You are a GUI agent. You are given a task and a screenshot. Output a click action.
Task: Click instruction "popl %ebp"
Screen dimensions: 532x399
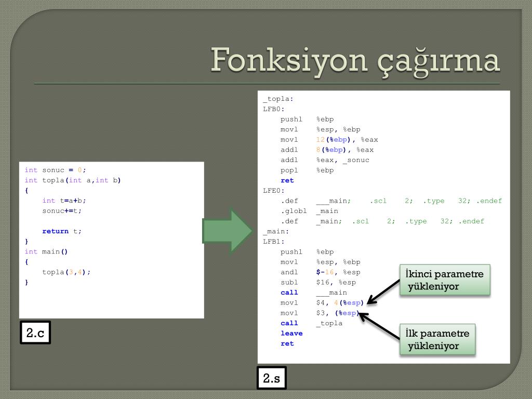(307, 170)
